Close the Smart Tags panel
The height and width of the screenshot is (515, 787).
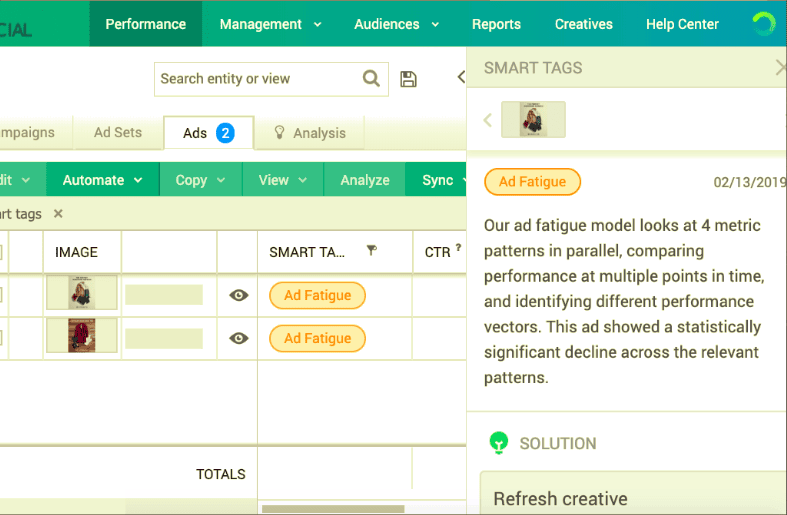tap(780, 67)
